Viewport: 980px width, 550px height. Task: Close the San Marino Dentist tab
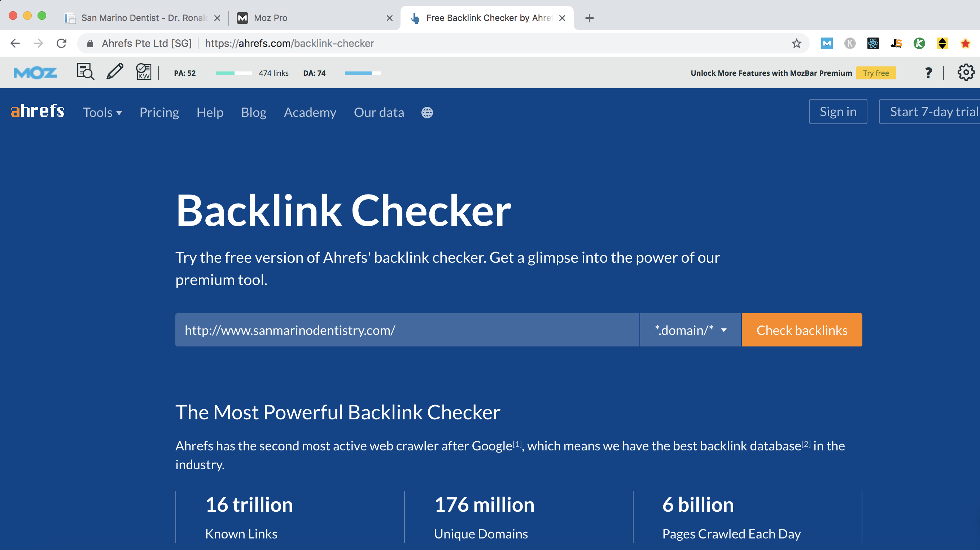217,18
